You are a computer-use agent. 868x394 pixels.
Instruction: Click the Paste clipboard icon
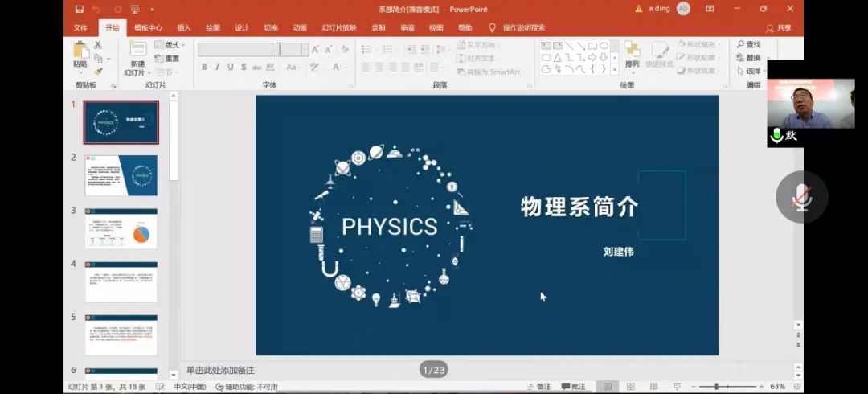[x=80, y=53]
